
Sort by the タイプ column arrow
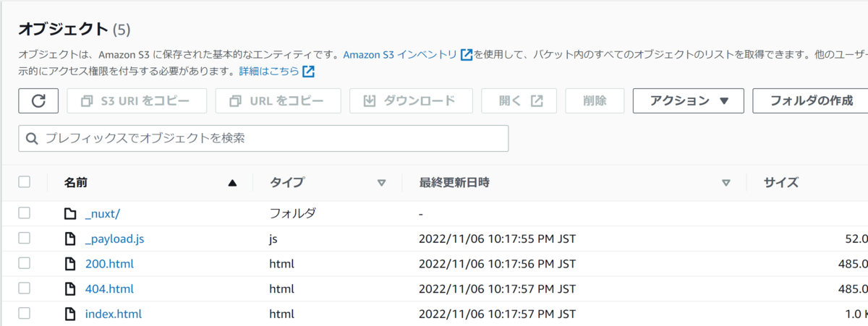(x=381, y=183)
